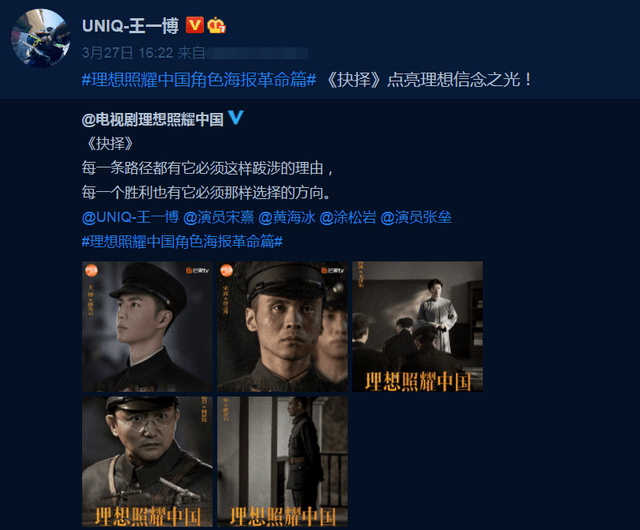Click the @演员宋熹 mention

click(x=218, y=217)
